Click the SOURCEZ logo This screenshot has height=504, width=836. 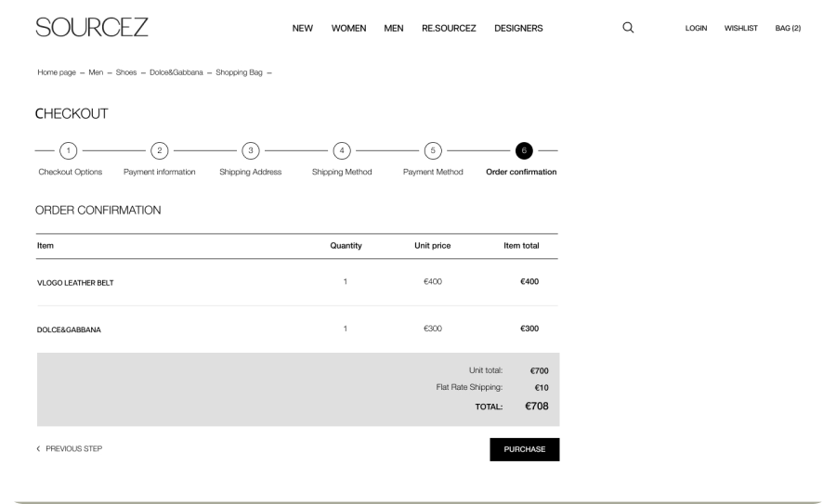92,27
